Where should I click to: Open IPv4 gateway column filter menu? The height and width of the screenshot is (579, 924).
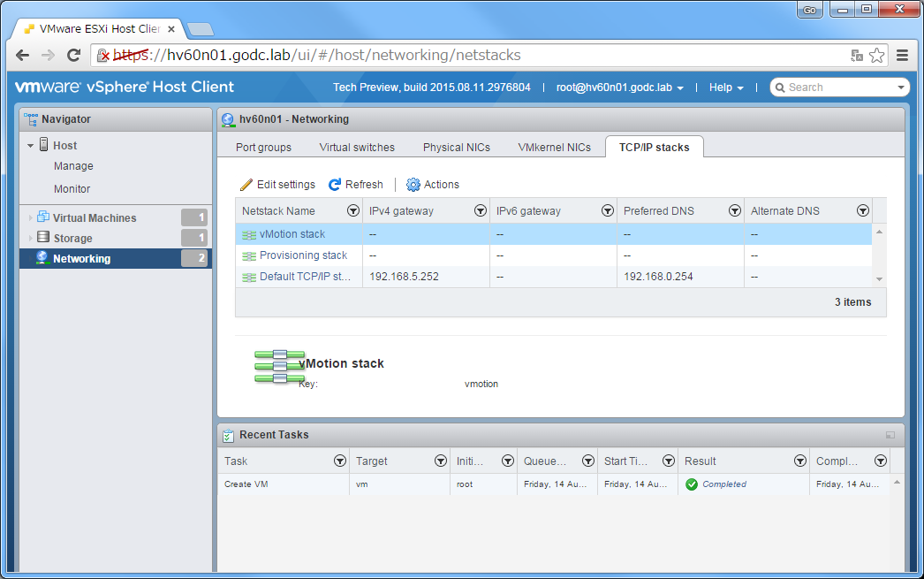[481, 211]
